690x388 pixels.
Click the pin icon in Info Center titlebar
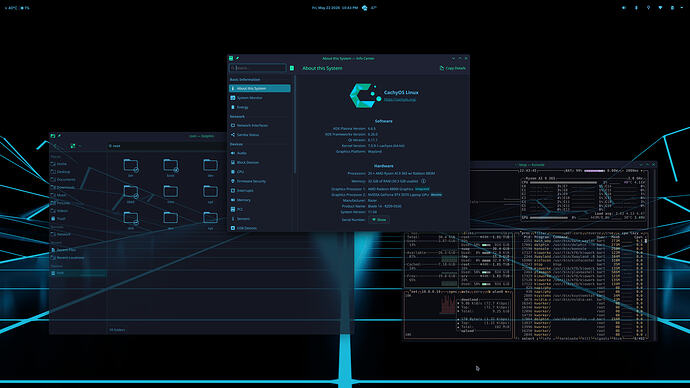237,58
